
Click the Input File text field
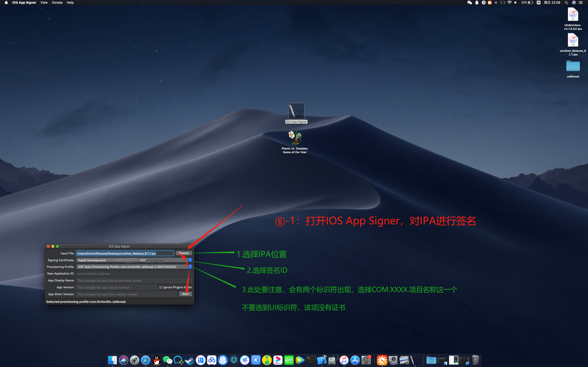125,253
